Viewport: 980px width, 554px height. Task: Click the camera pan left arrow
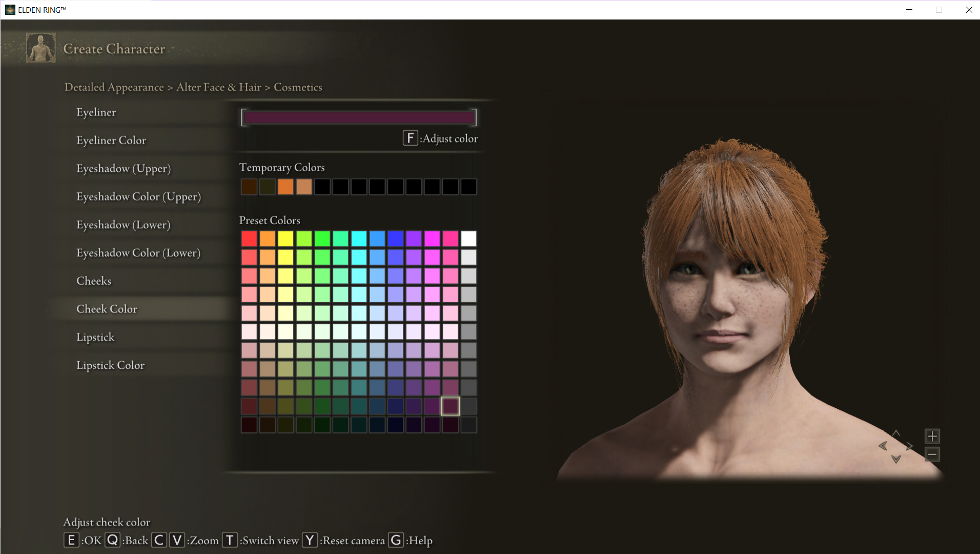pyautogui.click(x=883, y=446)
